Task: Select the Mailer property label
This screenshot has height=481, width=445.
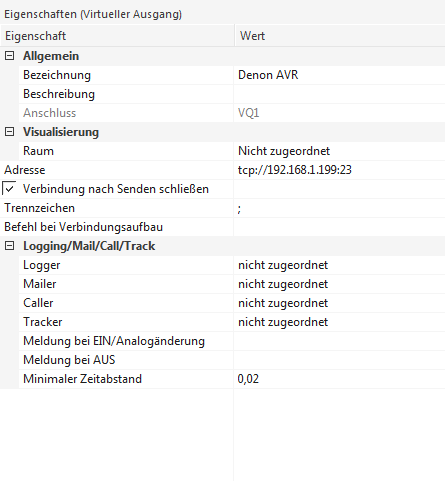Action: click(x=39, y=284)
